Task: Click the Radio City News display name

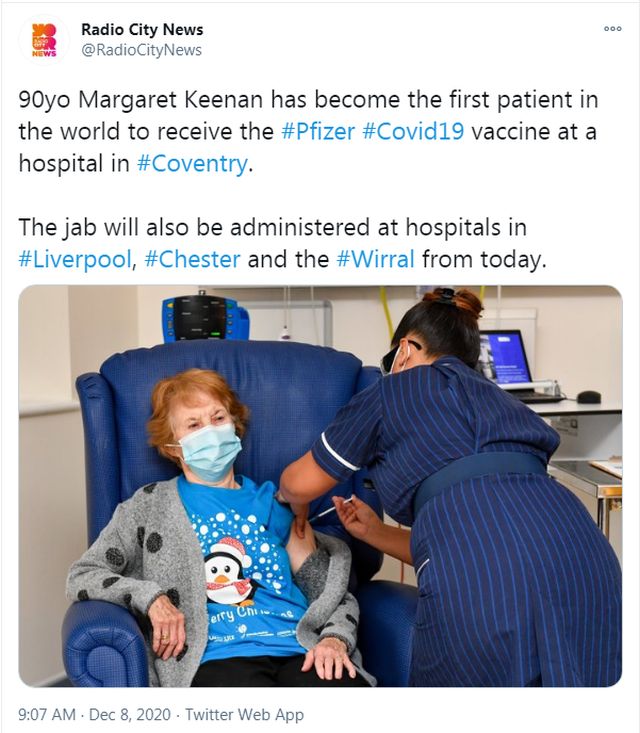Action: click(142, 29)
